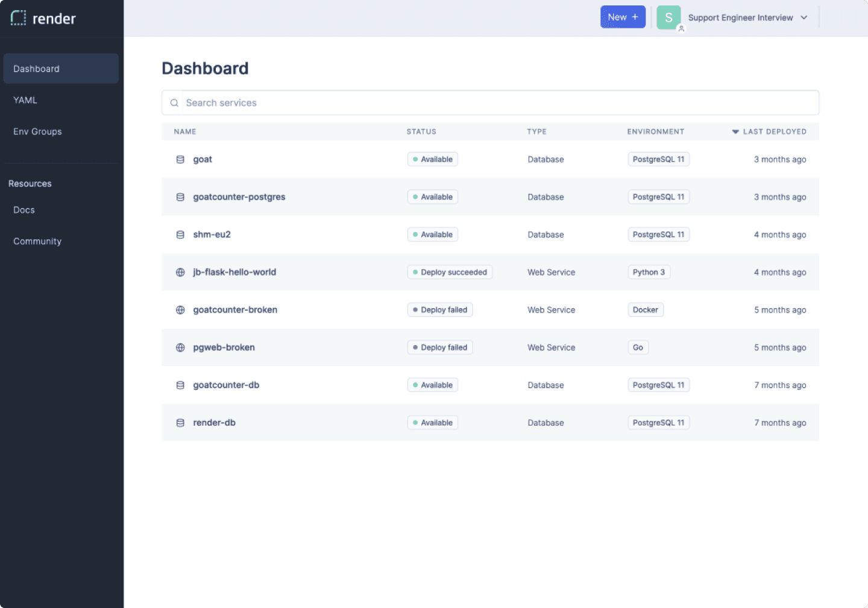The height and width of the screenshot is (608, 868).
Task: Click Available status badge in goat row
Action: (433, 159)
